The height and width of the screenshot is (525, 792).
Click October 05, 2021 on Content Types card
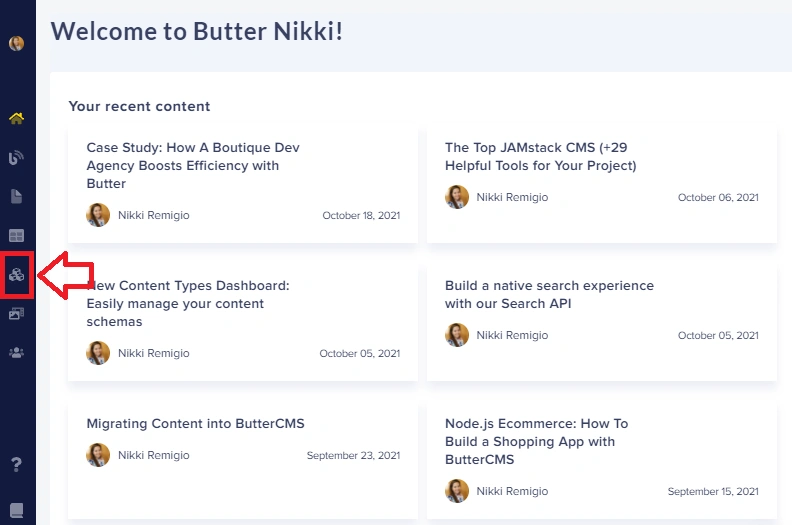[360, 353]
